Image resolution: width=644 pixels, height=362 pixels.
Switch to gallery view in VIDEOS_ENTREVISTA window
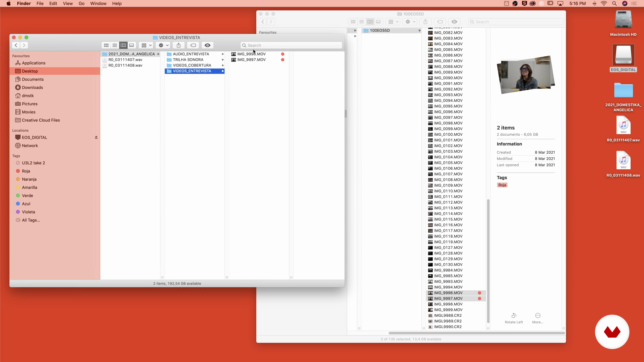(x=132, y=45)
